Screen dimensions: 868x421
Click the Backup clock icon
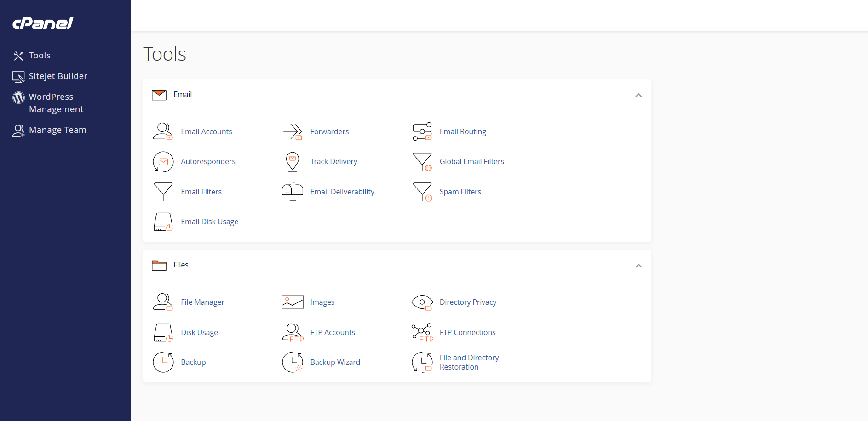coord(163,362)
